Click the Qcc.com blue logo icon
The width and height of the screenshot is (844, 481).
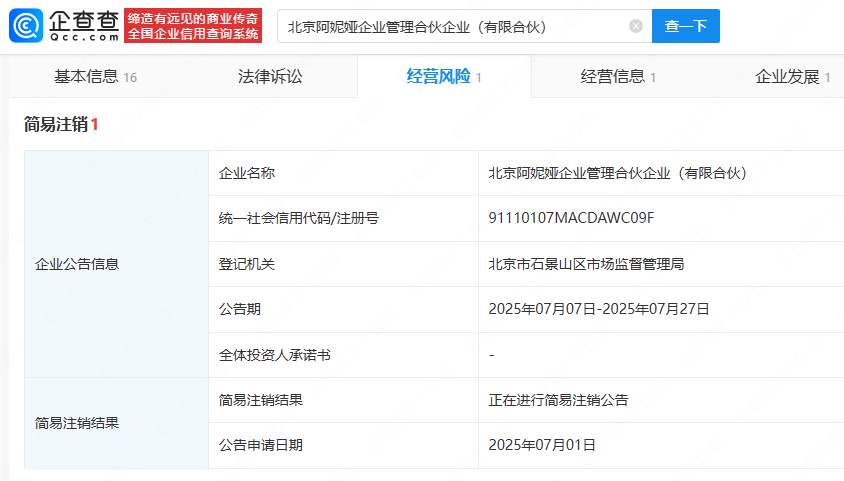pyautogui.click(x=26, y=25)
